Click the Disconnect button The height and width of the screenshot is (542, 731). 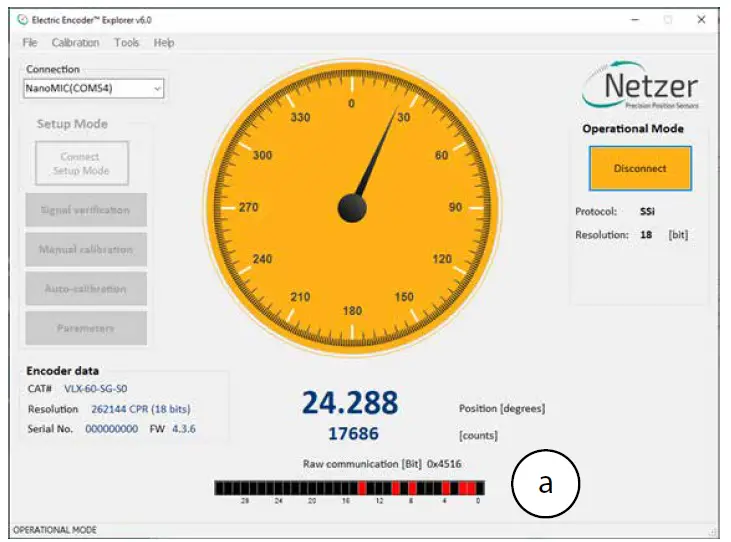(640, 168)
